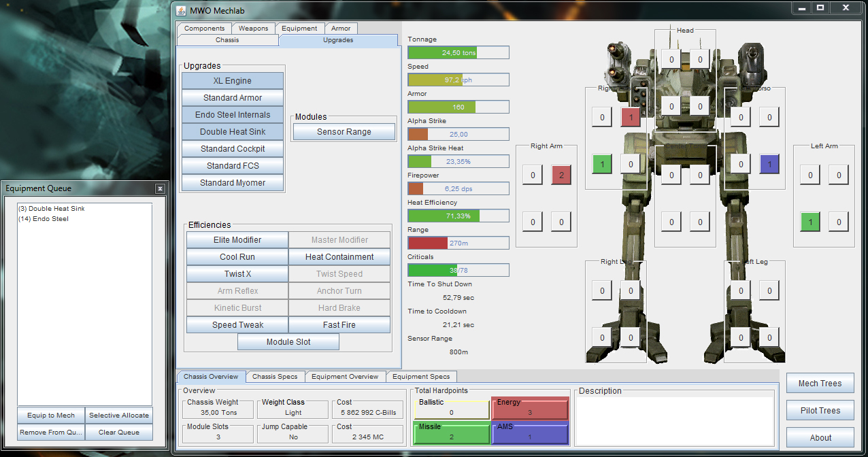
Task: Click the Module Slot button
Action: tap(288, 342)
